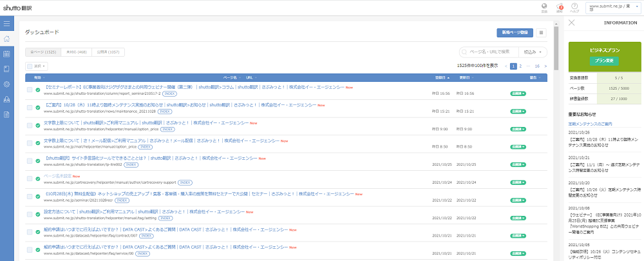Open the 公開済 status dropdown on first row
Image resolution: width=644 pixels, height=261 pixels.
[x=517, y=93]
